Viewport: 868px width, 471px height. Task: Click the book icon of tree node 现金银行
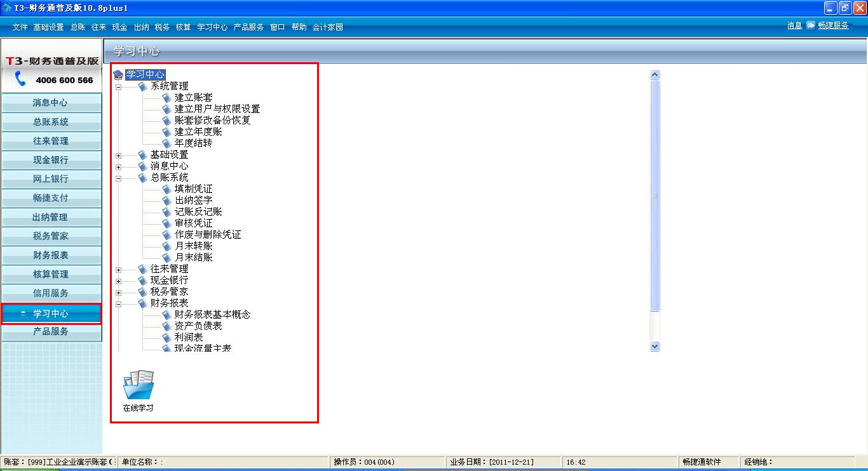coord(142,281)
